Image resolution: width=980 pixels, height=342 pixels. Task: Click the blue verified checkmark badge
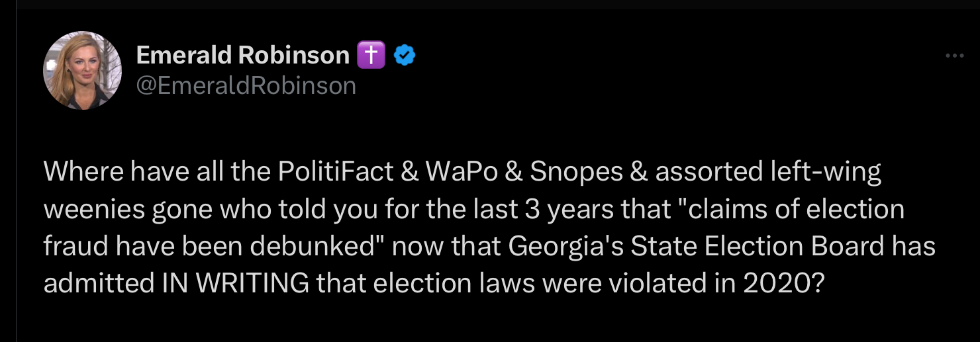click(x=405, y=56)
